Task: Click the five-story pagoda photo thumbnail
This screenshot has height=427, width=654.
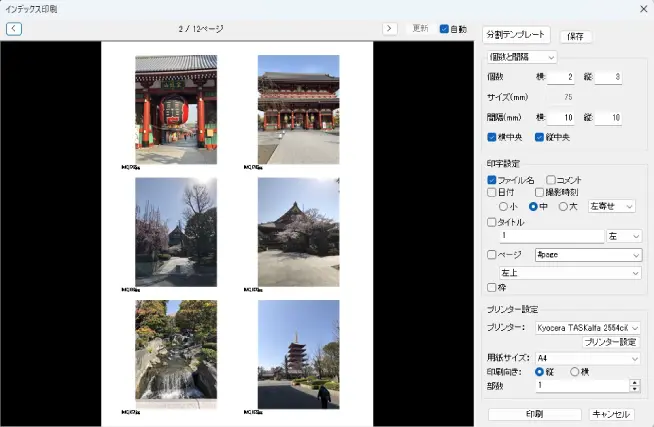Action: pyautogui.click(x=299, y=354)
